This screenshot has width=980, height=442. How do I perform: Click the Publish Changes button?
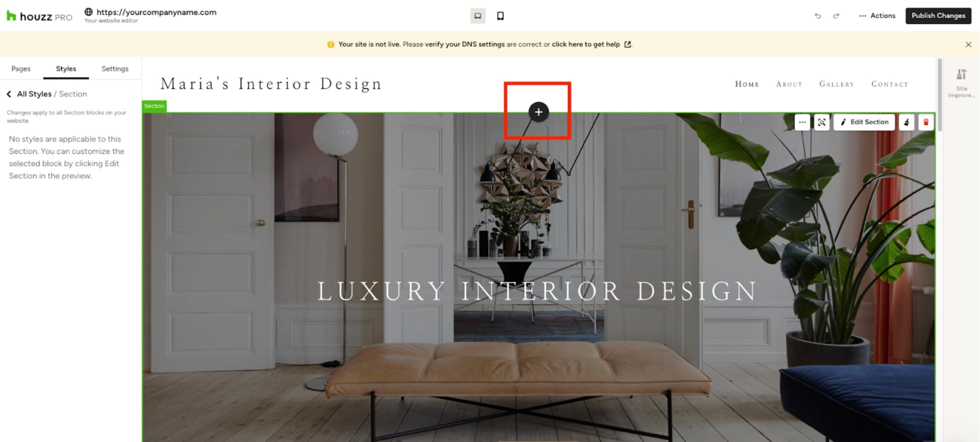[x=938, y=16]
